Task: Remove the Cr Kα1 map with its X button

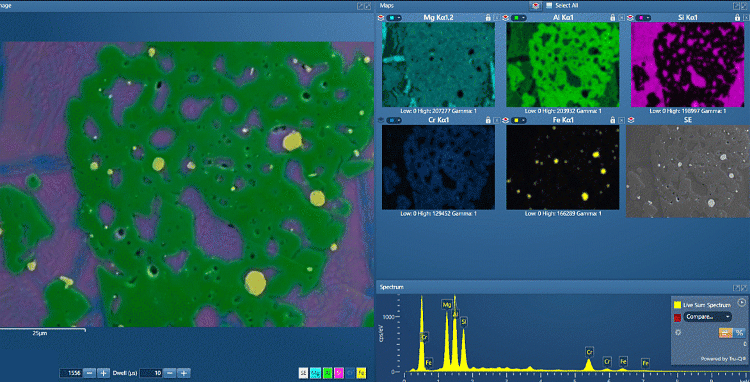Action: coord(497,120)
